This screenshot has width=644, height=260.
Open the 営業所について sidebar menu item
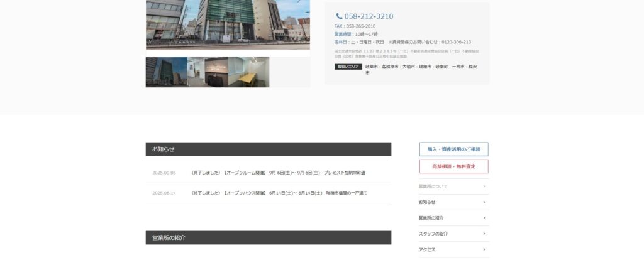[433, 187]
